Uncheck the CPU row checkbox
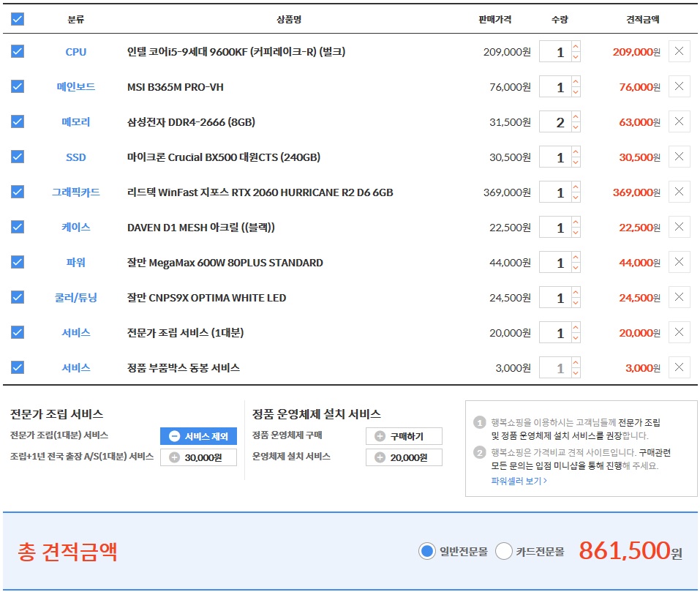This screenshot has height=592, width=700. click(x=18, y=51)
